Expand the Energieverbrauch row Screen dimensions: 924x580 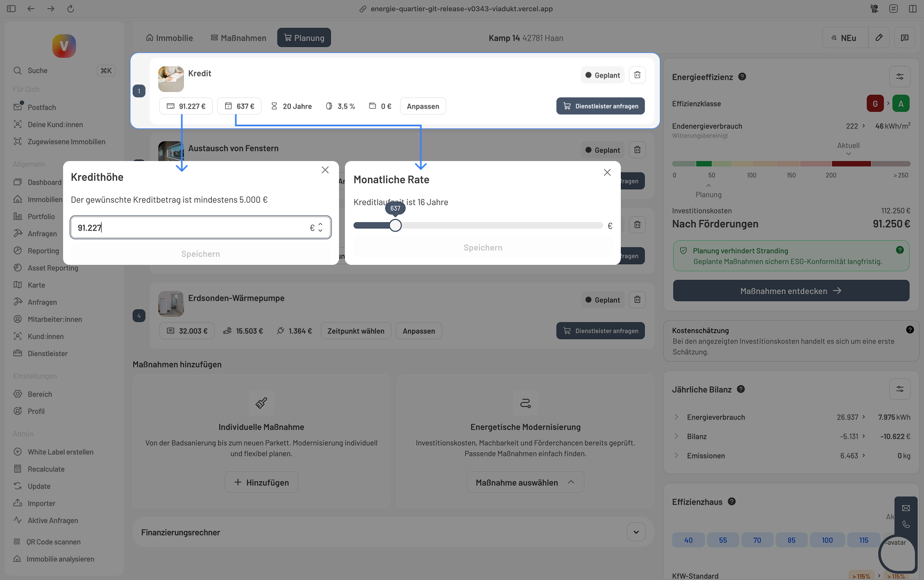676,417
